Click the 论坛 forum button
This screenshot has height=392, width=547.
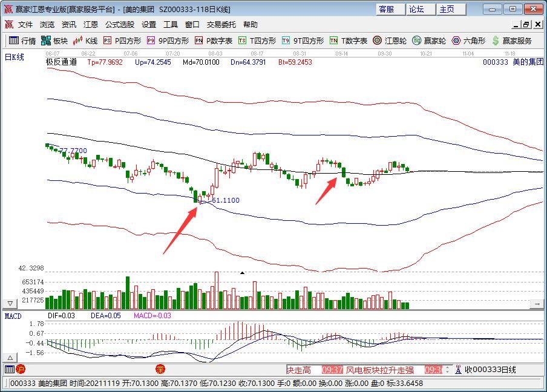coord(417,9)
